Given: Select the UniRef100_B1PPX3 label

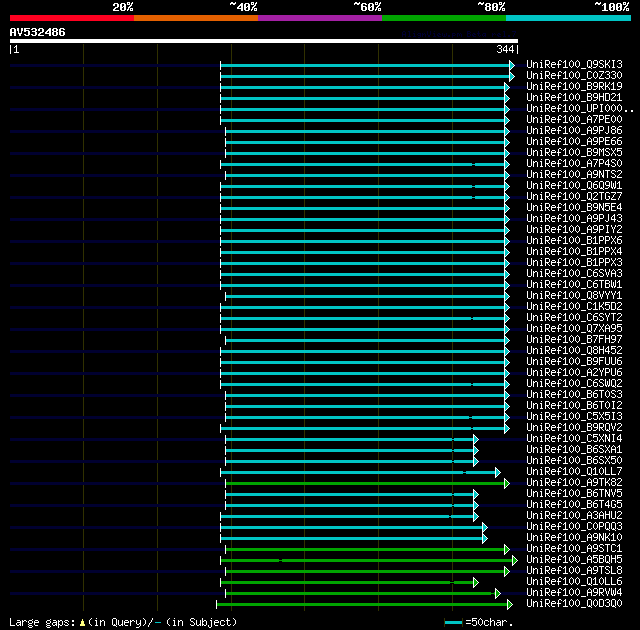Looking at the screenshot, I should pyautogui.click(x=574, y=263).
